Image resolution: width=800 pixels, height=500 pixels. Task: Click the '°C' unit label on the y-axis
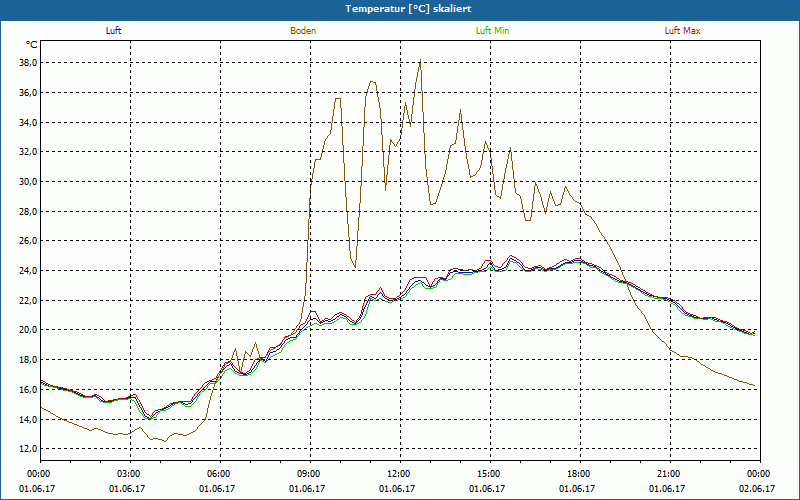point(32,45)
